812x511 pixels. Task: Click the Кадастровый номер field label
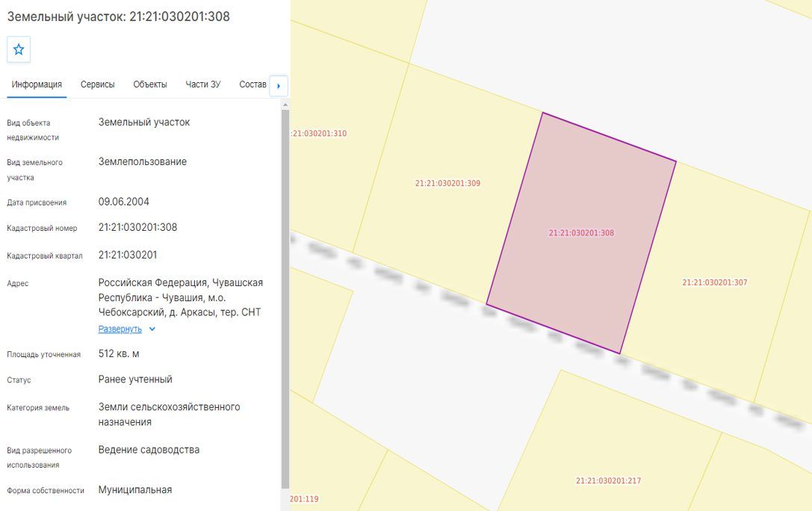click(42, 229)
